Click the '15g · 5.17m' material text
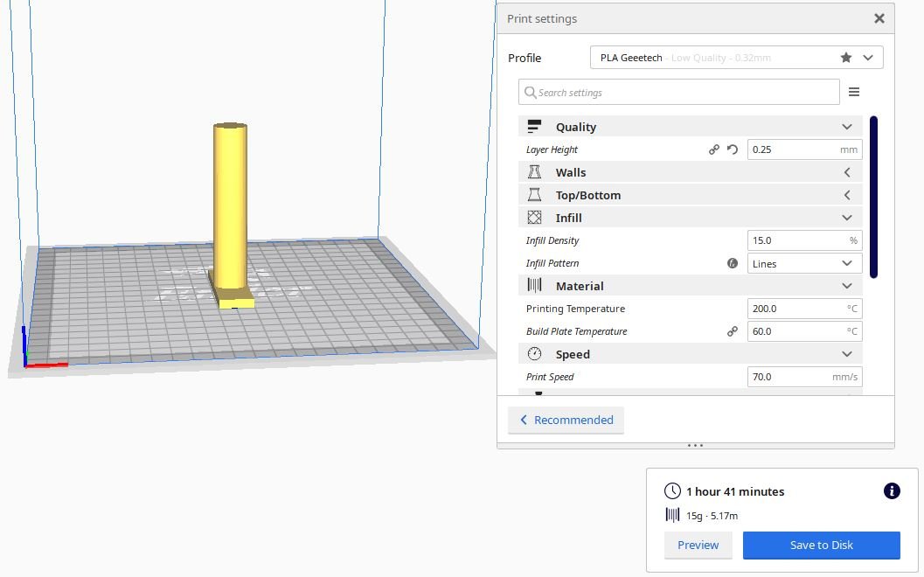The width and height of the screenshot is (924, 577). pyautogui.click(x=712, y=516)
